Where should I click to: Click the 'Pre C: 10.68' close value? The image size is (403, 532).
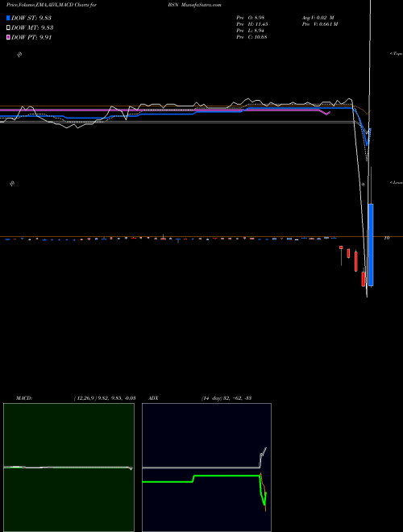[x=251, y=37]
